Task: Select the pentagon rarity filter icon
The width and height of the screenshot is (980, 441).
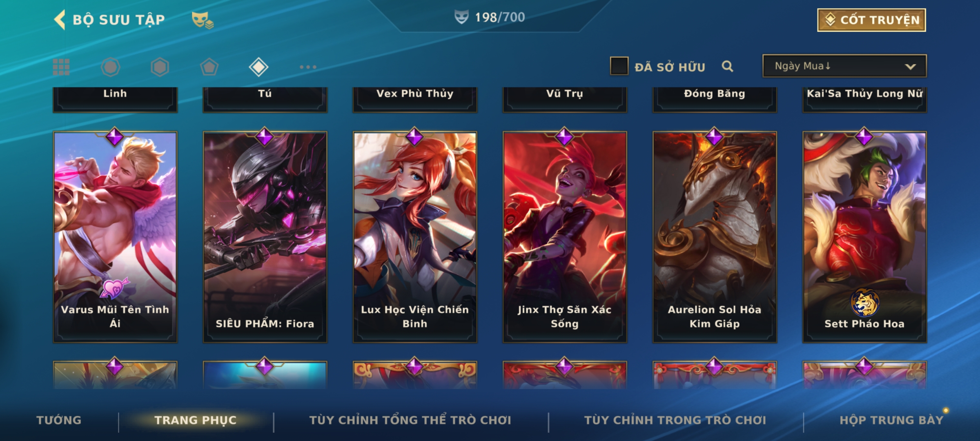Action: (209, 67)
